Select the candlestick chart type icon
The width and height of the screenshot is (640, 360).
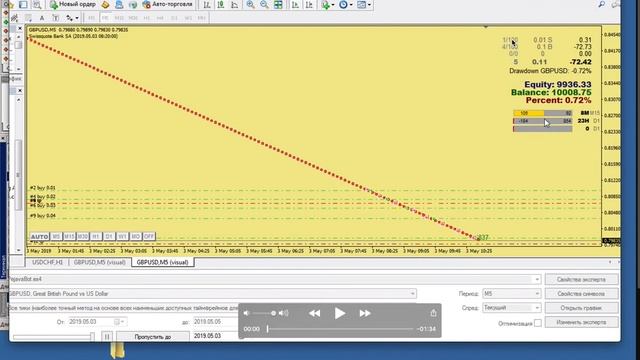[x=221, y=4]
